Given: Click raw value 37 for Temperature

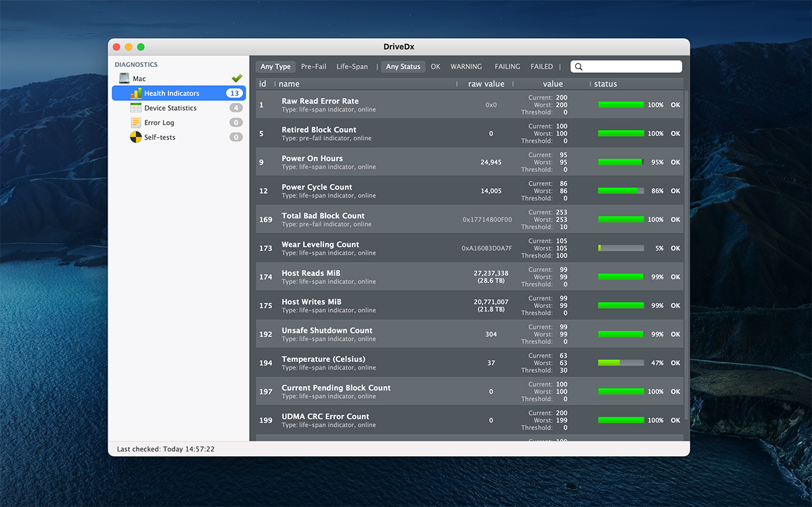Looking at the screenshot, I should pyautogui.click(x=491, y=363).
